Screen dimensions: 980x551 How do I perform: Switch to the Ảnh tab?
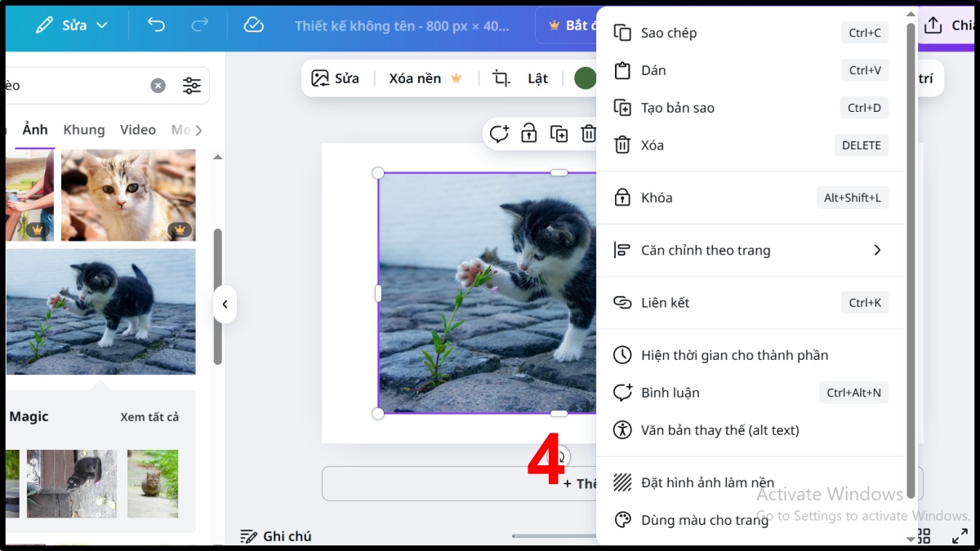35,130
